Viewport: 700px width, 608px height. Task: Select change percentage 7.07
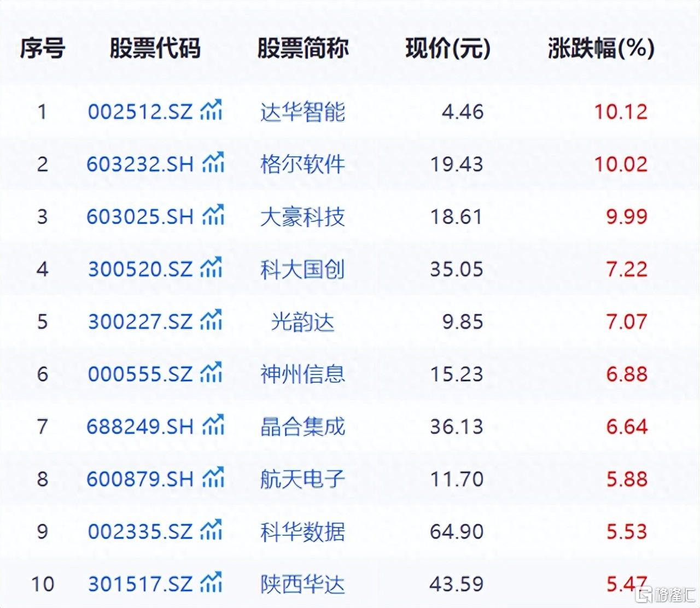pos(627,322)
